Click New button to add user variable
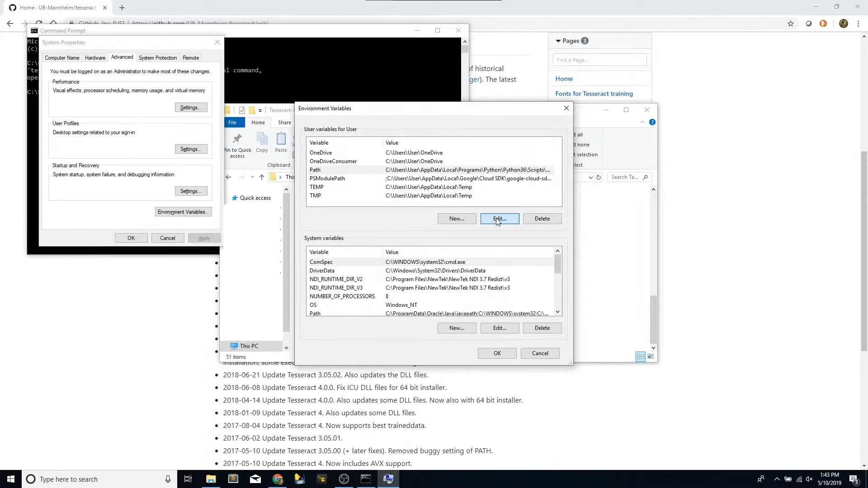 [x=457, y=219]
